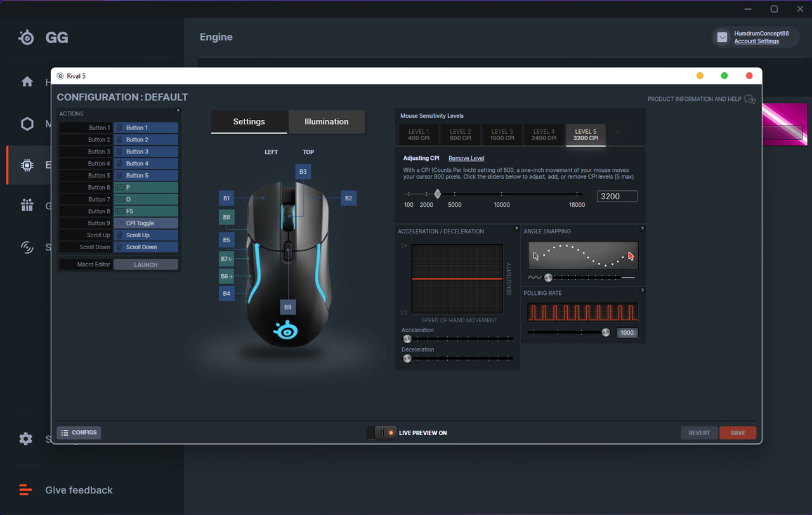Click the Acceleration slider handle

coord(407,339)
